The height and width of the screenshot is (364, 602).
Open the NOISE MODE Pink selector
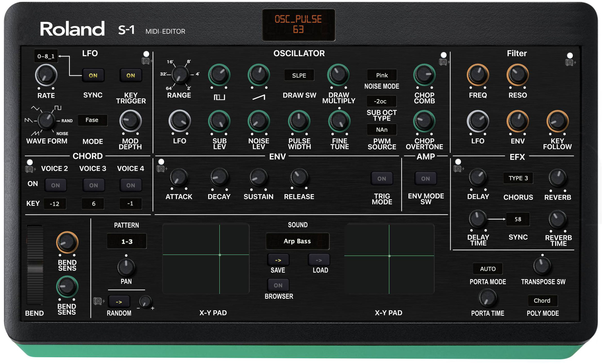click(x=382, y=75)
